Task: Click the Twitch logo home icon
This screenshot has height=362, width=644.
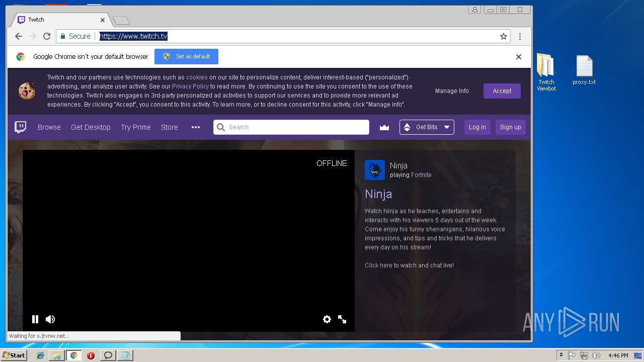Action: click(20, 127)
